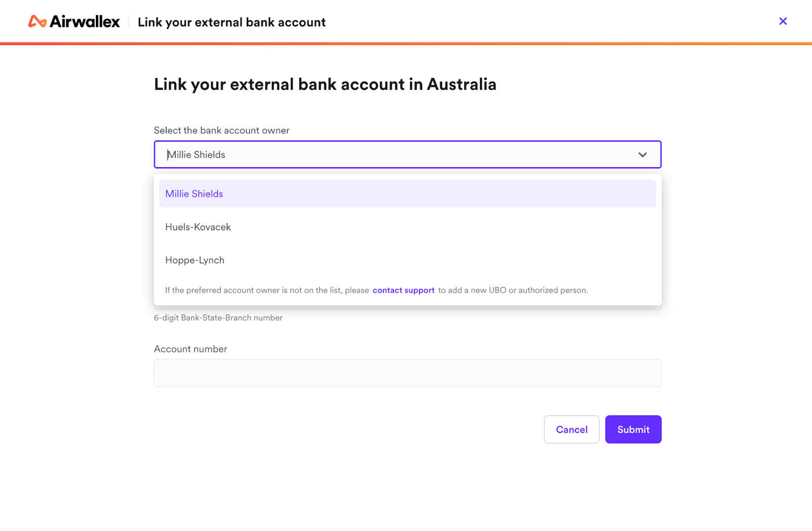812x531 pixels.
Task: Focus the Account number input field
Action: point(407,373)
